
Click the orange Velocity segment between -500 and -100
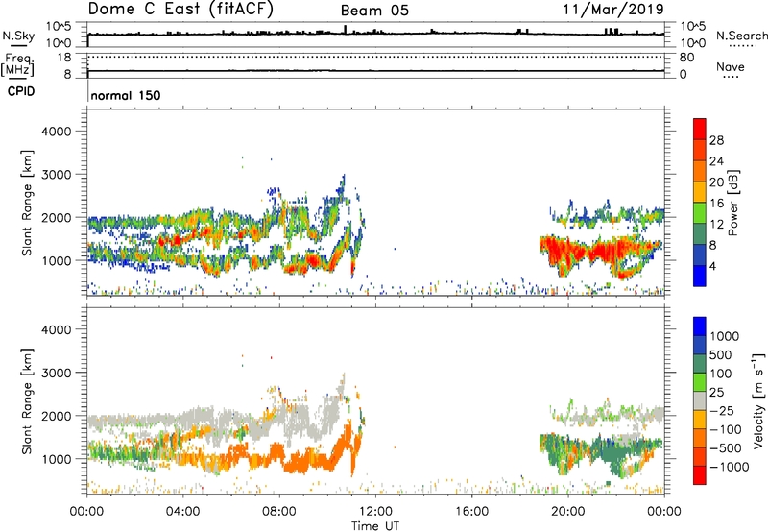click(x=700, y=439)
